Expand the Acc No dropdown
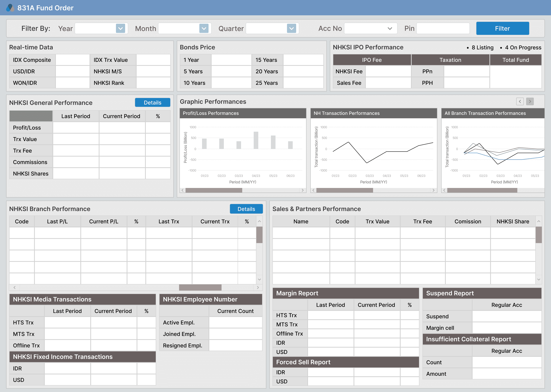 [390, 29]
